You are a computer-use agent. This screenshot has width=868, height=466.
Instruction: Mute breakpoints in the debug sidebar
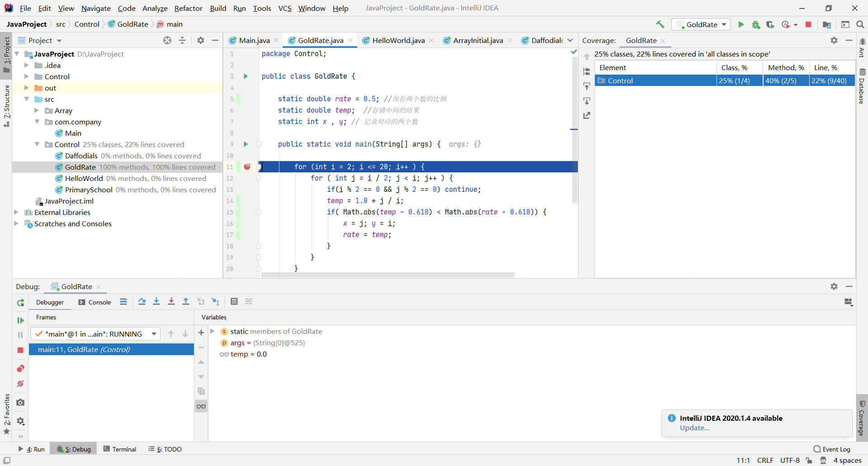pyautogui.click(x=20, y=384)
